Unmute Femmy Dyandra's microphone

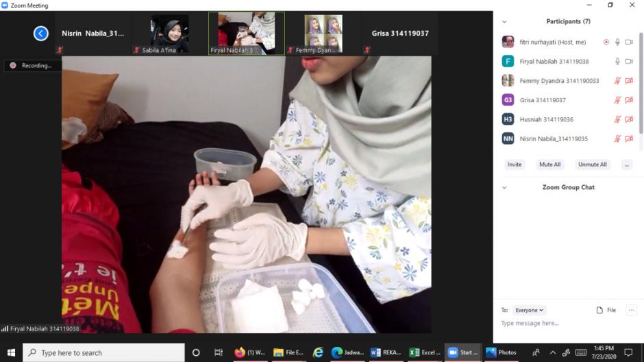(617, 81)
